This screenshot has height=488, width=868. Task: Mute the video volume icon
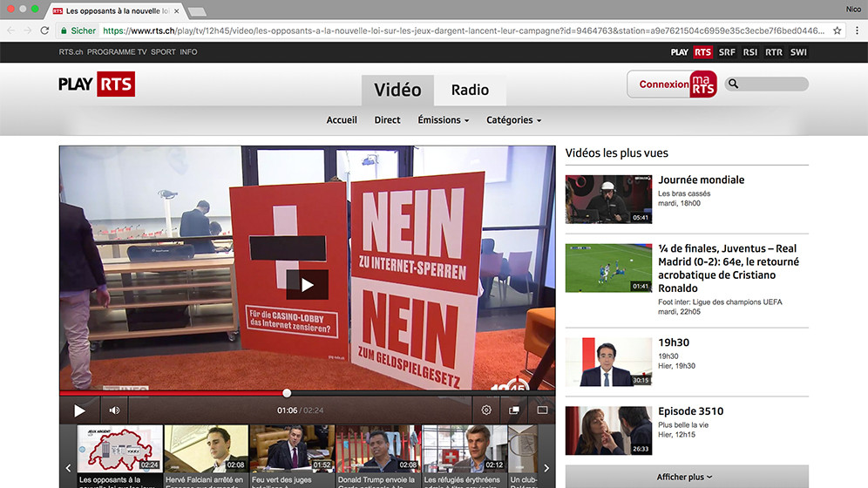[114, 410]
